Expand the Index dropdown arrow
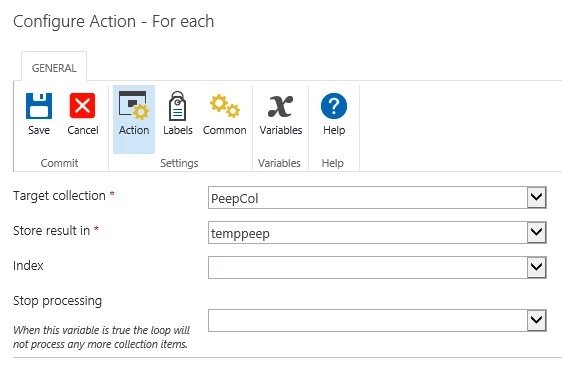 (536, 267)
